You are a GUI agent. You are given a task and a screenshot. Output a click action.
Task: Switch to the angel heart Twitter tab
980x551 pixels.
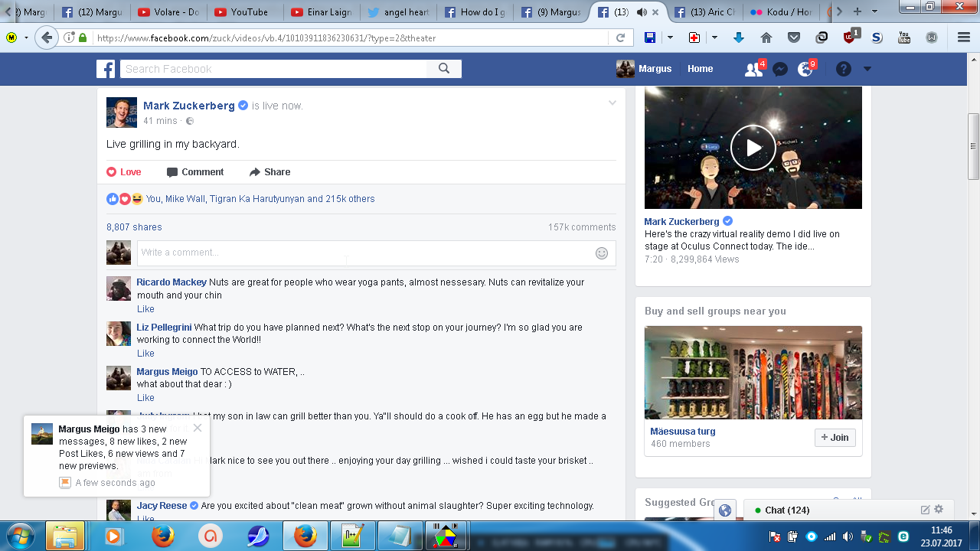tap(399, 11)
